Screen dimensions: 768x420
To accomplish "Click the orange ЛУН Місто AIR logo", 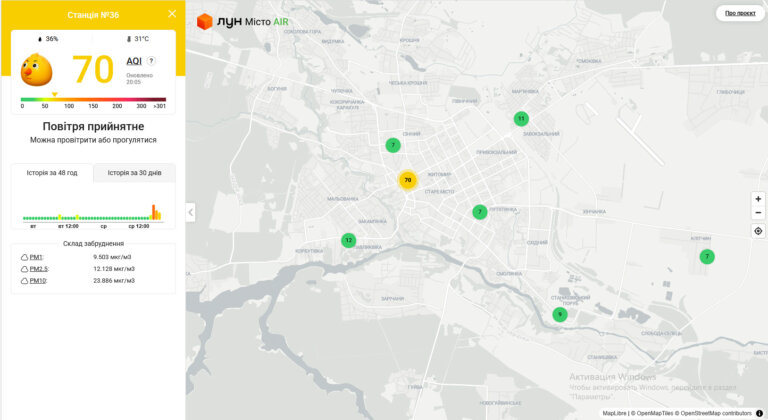I will 242,22.
